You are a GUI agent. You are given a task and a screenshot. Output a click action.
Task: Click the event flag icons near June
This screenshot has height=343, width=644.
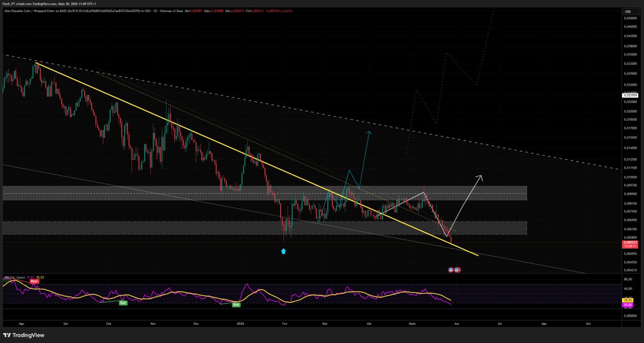454,269
